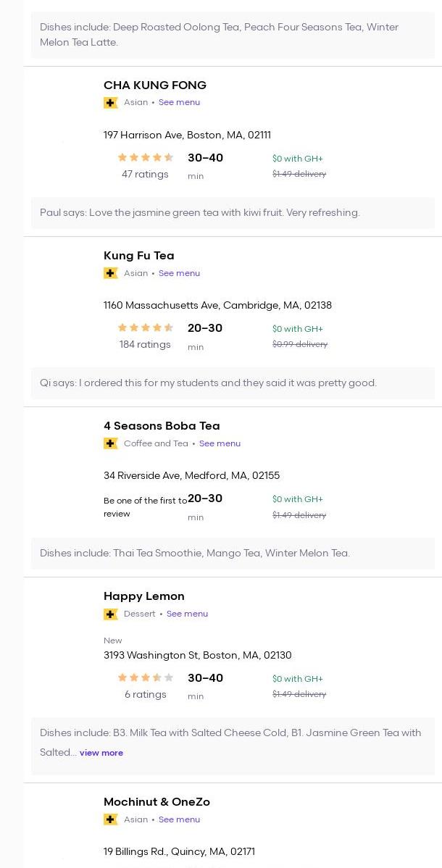442x868 pixels.
Task: Click the Mochinut & OneZo restaurant title
Action: [157, 802]
